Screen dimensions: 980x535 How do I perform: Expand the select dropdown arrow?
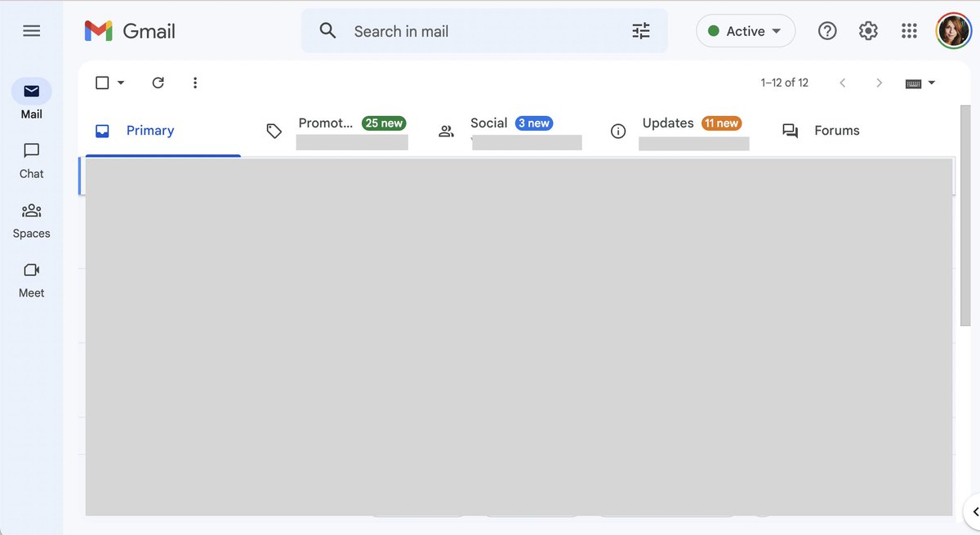point(121,82)
